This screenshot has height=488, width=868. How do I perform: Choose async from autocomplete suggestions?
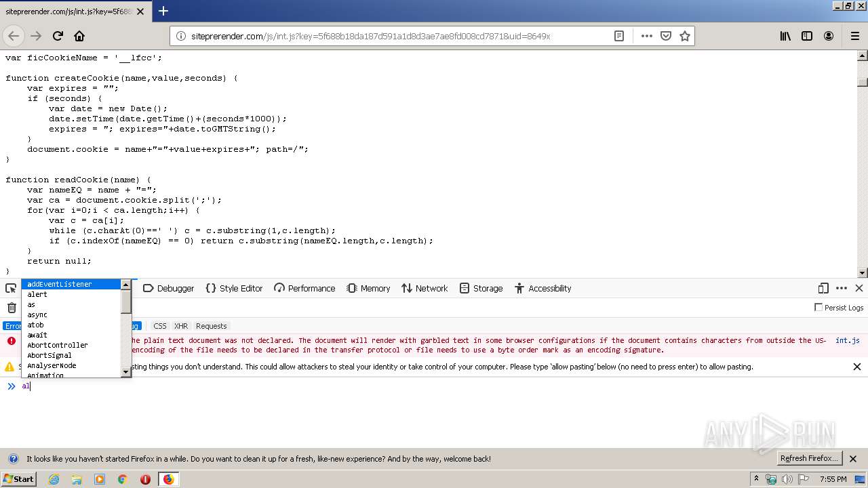click(x=71, y=314)
